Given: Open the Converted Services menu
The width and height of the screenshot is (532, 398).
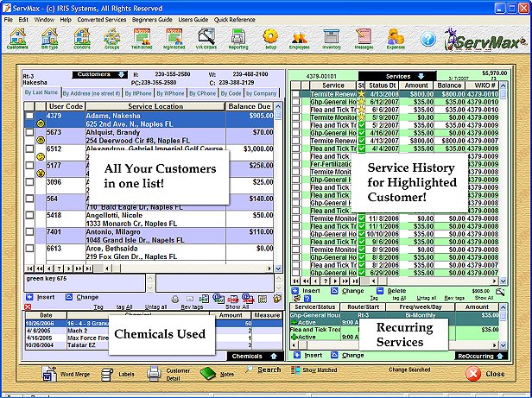Looking at the screenshot, I should (x=101, y=20).
